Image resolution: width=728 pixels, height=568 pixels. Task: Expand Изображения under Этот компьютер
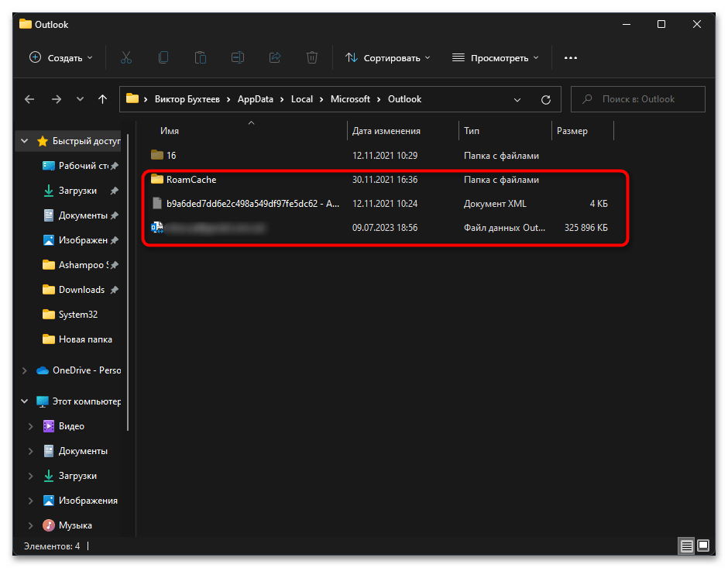pos(31,501)
